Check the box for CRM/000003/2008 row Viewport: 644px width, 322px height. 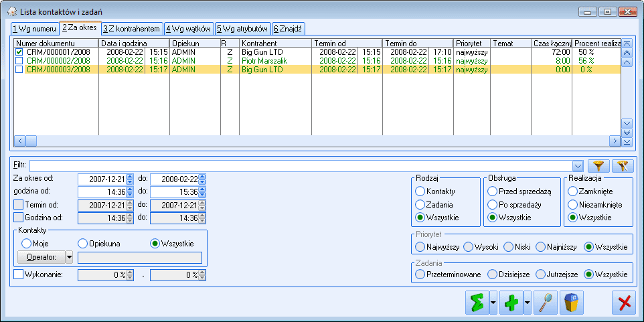tap(19, 70)
